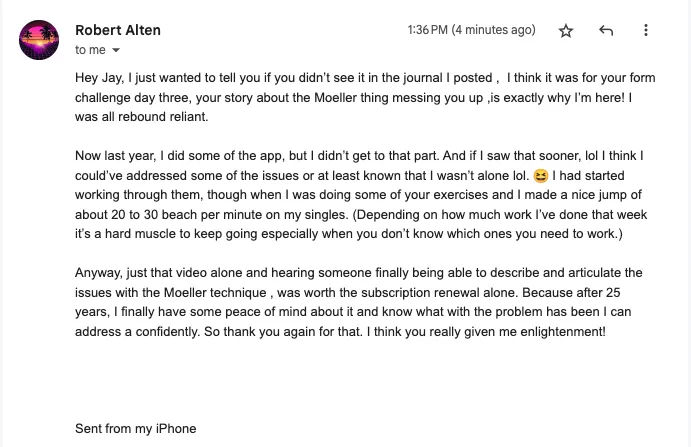
Task: Star the email from Robert Alten
Action: coord(566,31)
